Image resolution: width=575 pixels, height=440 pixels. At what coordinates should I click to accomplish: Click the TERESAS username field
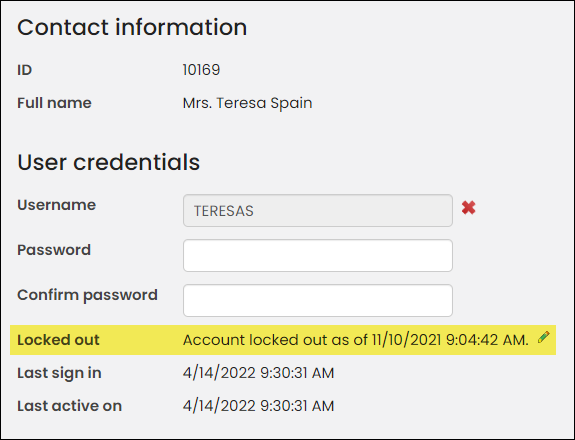318,210
